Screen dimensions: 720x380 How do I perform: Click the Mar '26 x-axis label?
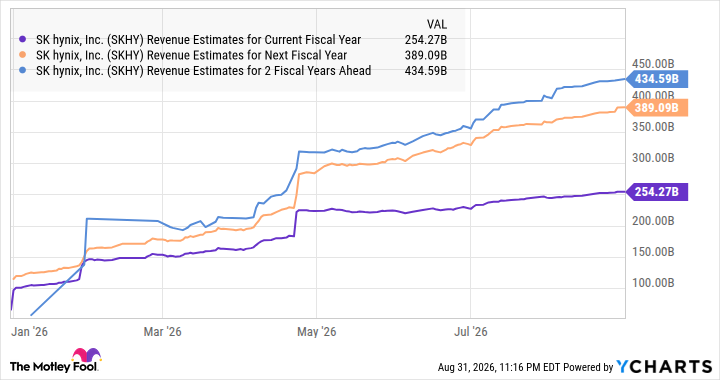[163, 331]
